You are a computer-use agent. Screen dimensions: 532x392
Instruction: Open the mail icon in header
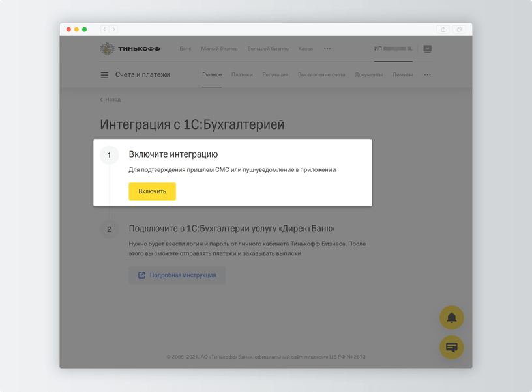428,49
